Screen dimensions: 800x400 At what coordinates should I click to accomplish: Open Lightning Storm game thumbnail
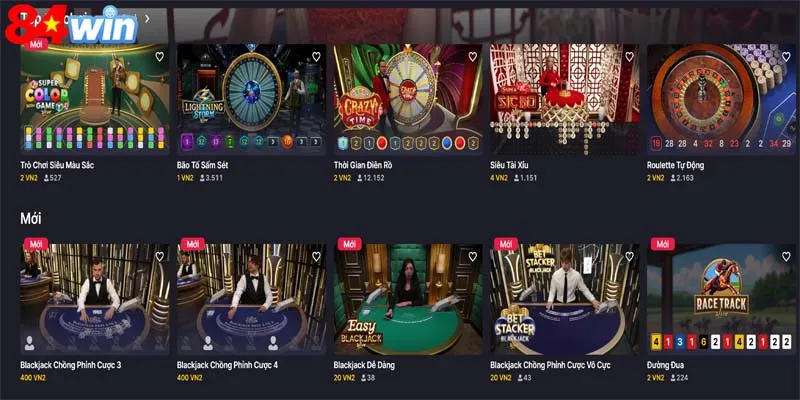pyautogui.click(x=251, y=99)
